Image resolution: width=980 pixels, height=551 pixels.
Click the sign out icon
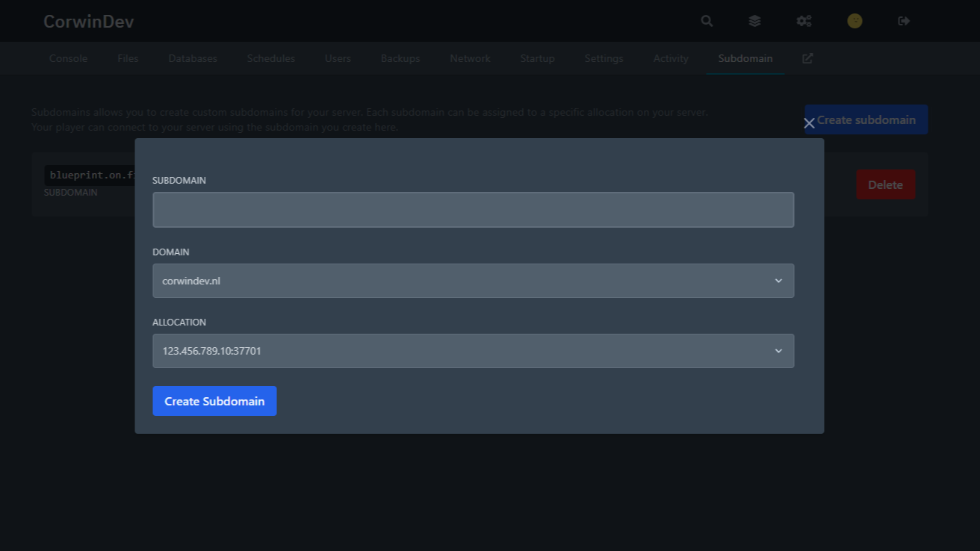[x=904, y=21]
